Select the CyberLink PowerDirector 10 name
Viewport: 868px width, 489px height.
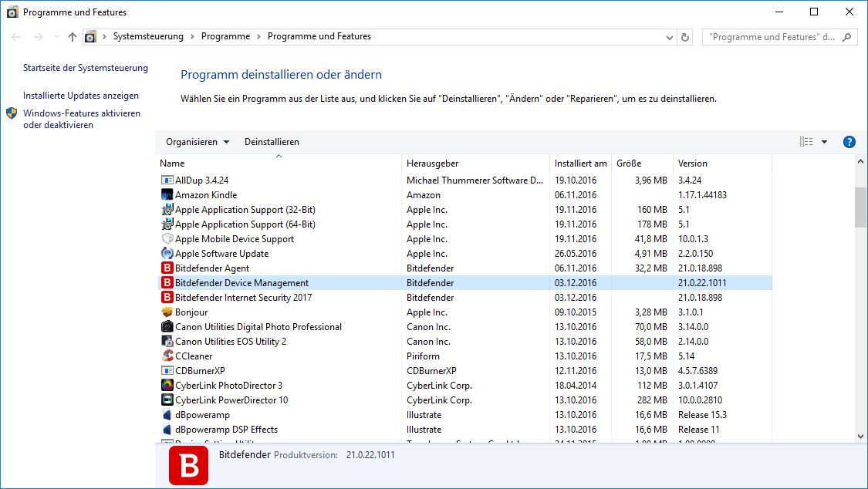point(231,400)
